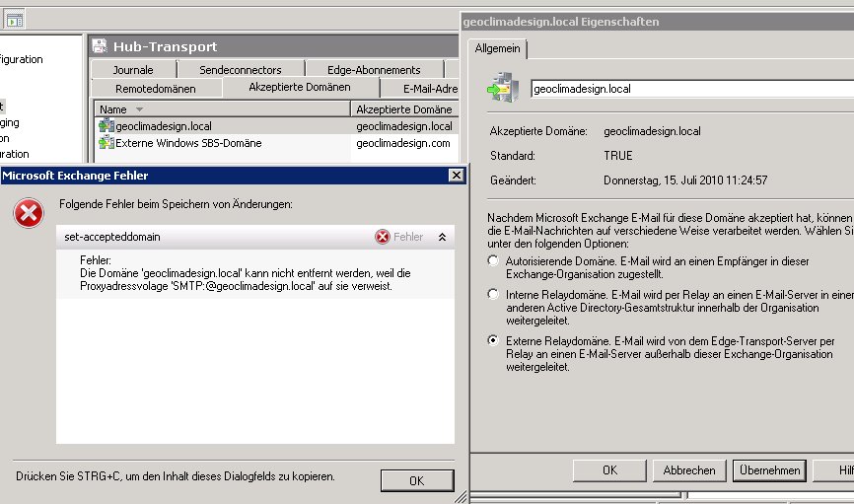Toggle sort arrow on Name column
854x504 pixels.
point(139,109)
